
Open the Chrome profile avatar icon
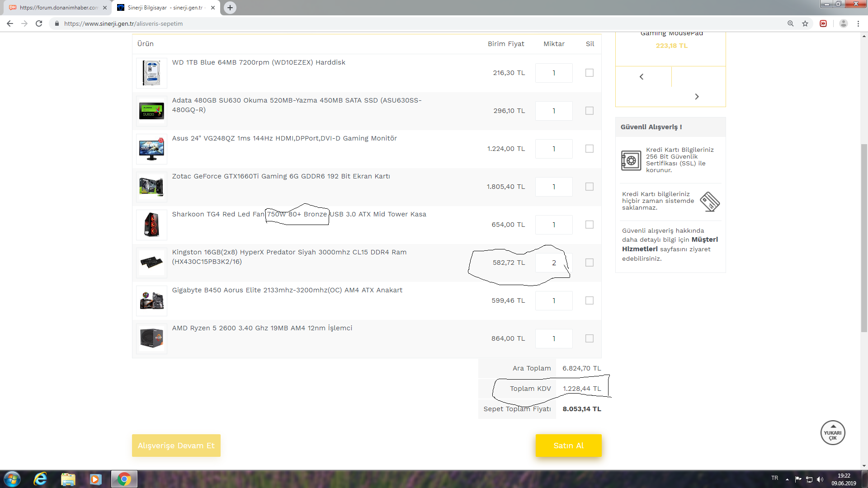[x=844, y=23]
